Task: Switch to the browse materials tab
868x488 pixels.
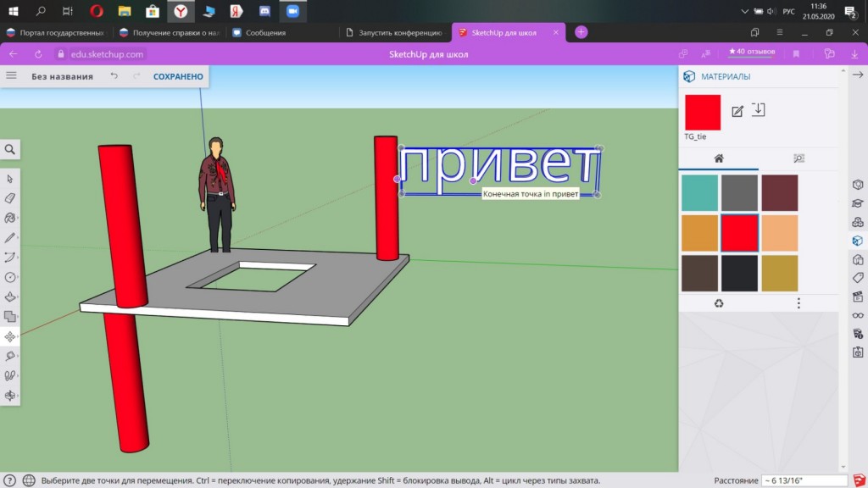Action: pos(798,158)
